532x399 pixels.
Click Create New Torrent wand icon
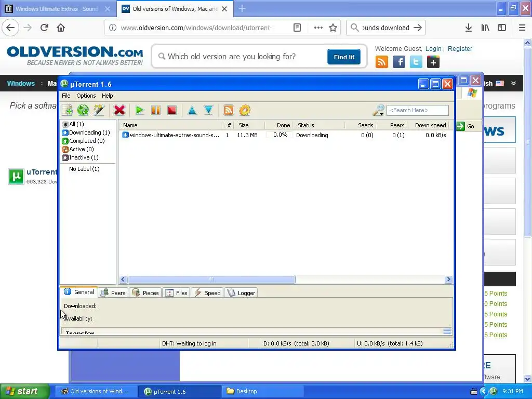99,110
